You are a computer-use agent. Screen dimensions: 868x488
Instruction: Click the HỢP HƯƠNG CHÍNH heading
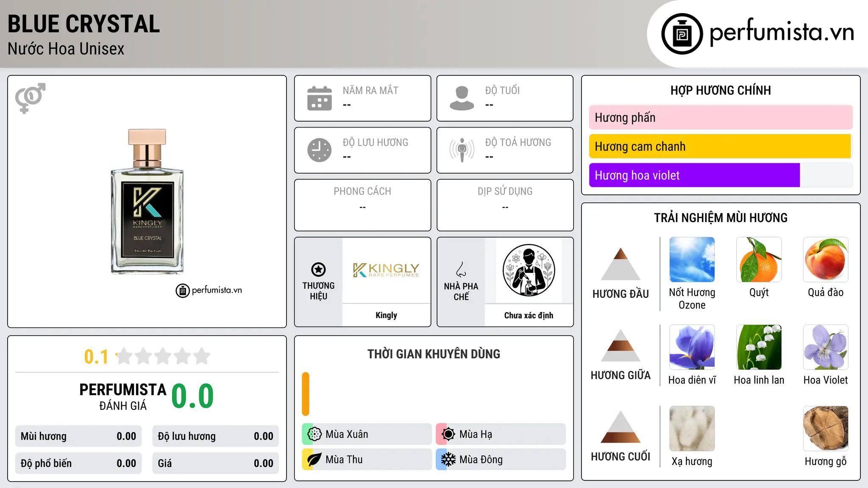(721, 90)
